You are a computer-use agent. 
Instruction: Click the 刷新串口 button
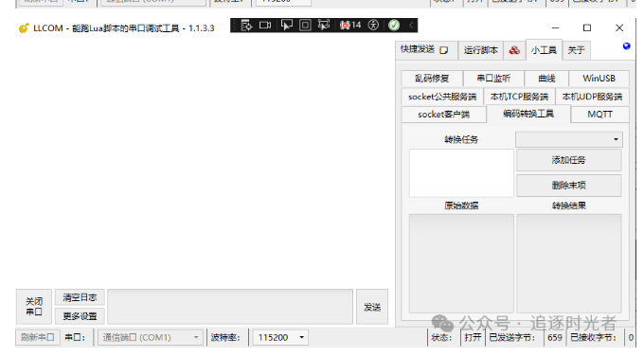pos(38,338)
